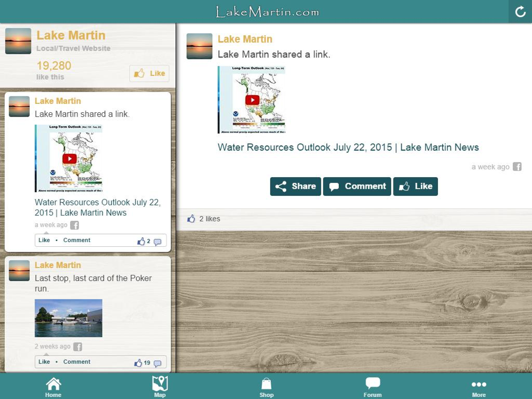Click the Lake Martin page profile picture
The height and width of the screenshot is (399, 532).
[x=18, y=41]
